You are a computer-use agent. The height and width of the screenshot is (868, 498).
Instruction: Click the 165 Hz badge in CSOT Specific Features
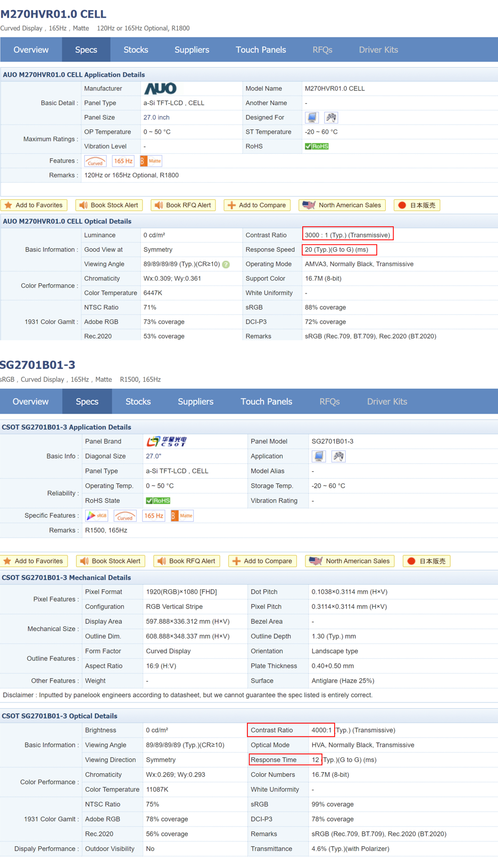154,515
